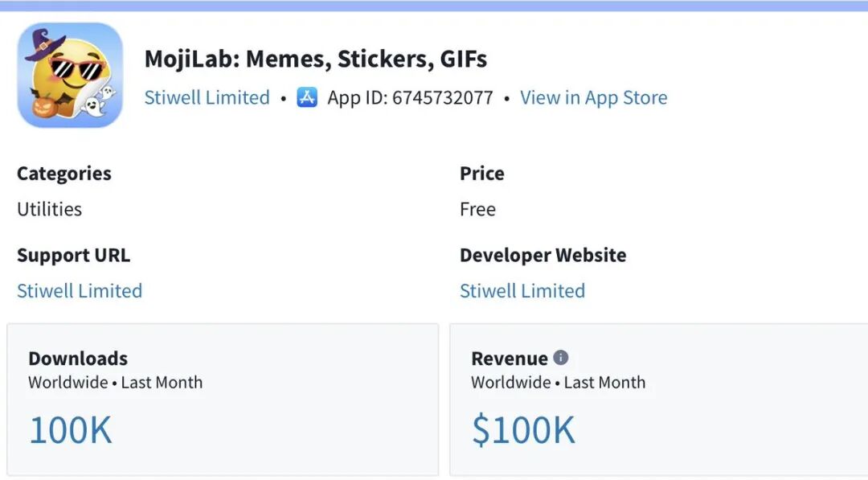This screenshot has width=868, height=480.
Task: Click the $100K revenue figure
Action: 523,430
